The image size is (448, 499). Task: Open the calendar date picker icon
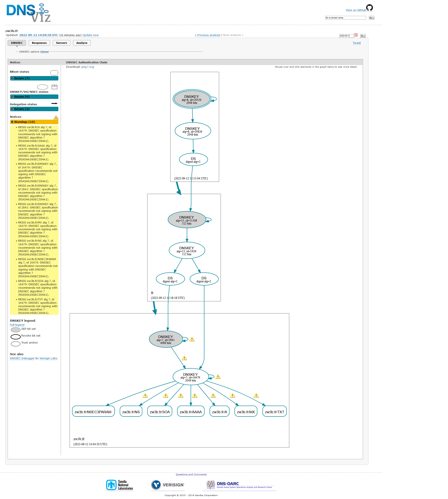(x=356, y=35)
